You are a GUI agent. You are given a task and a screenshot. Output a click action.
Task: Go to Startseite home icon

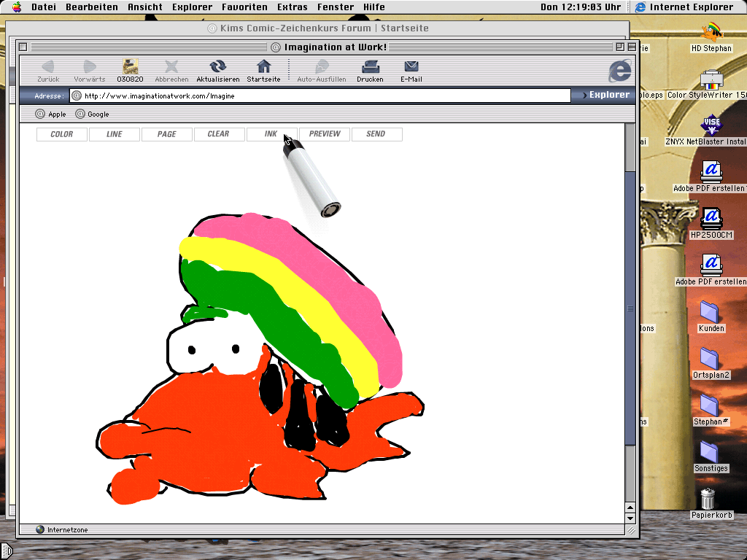[263, 67]
